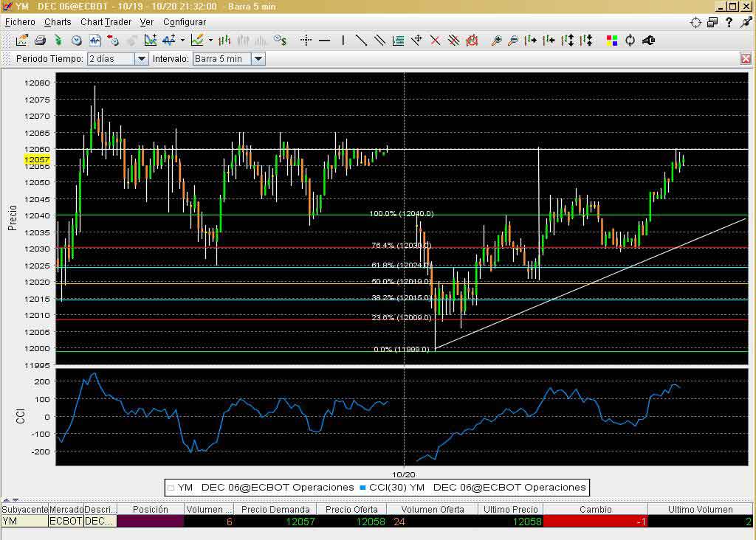Click the green line chart pencil icon
Viewport: 756px width, 540px height.
tap(197, 41)
